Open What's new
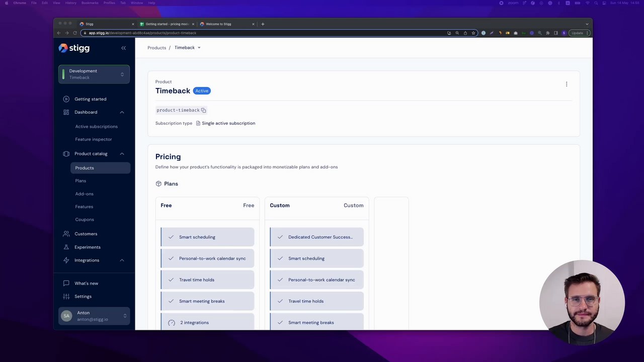The width and height of the screenshot is (644, 362). (x=87, y=283)
